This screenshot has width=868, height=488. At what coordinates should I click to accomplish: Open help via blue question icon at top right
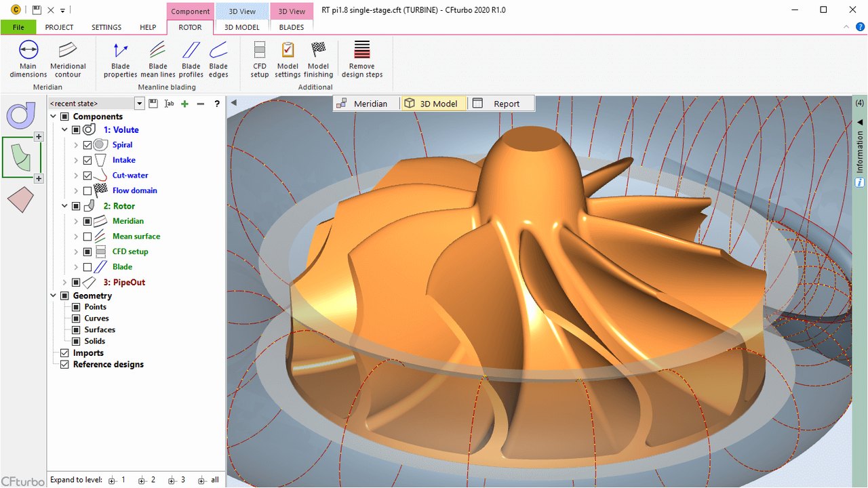tap(860, 27)
